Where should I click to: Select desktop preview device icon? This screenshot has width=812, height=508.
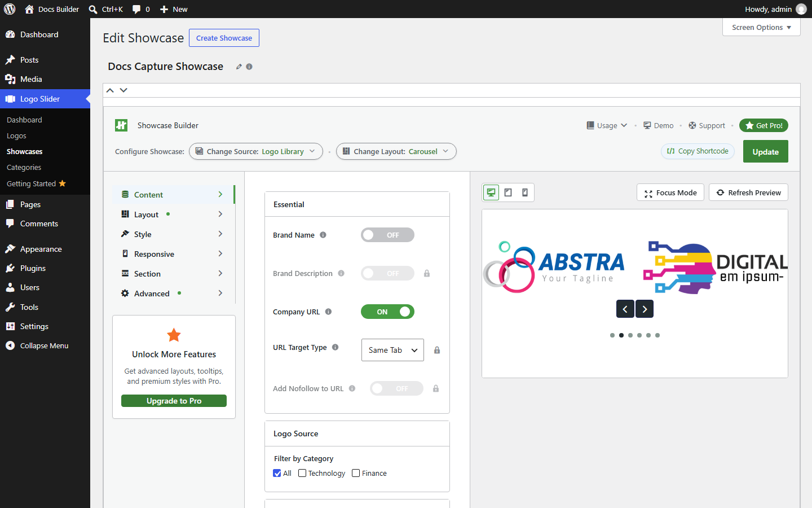(x=491, y=192)
